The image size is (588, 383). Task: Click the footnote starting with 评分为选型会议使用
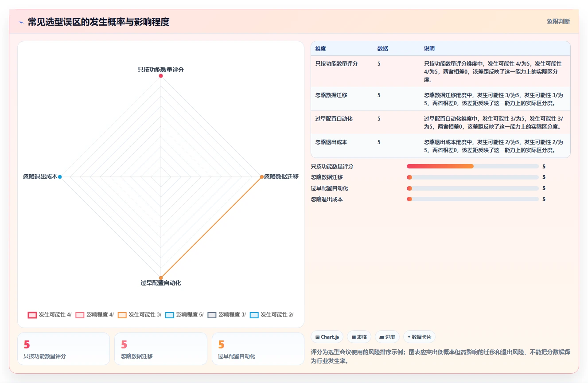pos(440,357)
